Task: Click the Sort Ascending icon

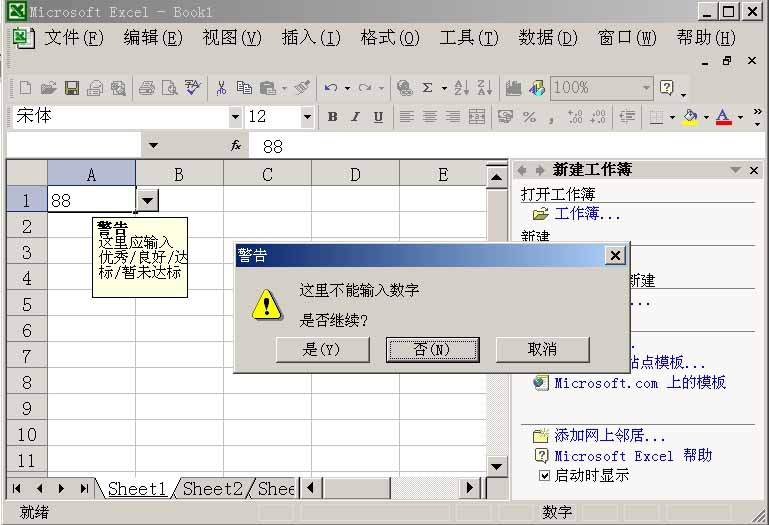Action: [x=461, y=88]
